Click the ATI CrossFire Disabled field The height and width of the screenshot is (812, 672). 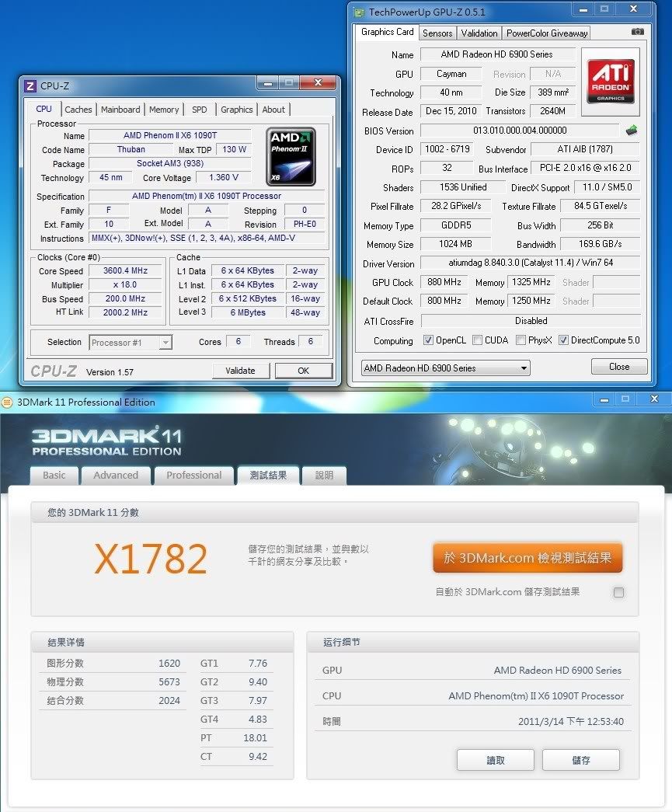531,321
